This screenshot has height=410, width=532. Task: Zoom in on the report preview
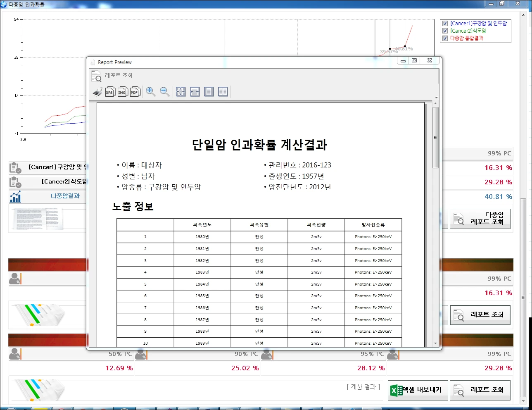coord(151,92)
